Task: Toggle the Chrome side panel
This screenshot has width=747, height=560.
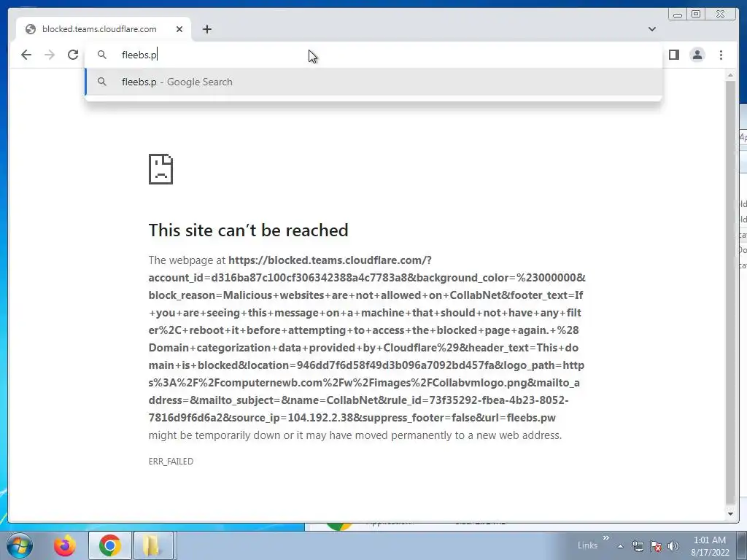Action: [x=673, y=55]
